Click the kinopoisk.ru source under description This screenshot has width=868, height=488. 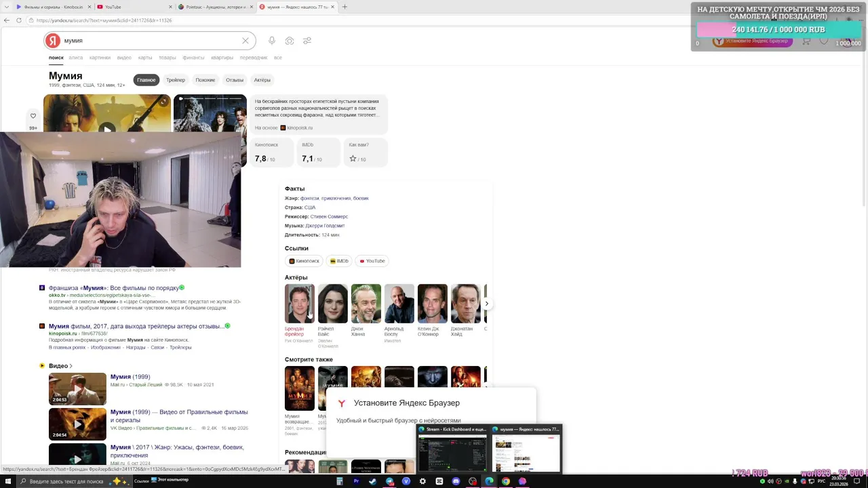pos(299,128)
